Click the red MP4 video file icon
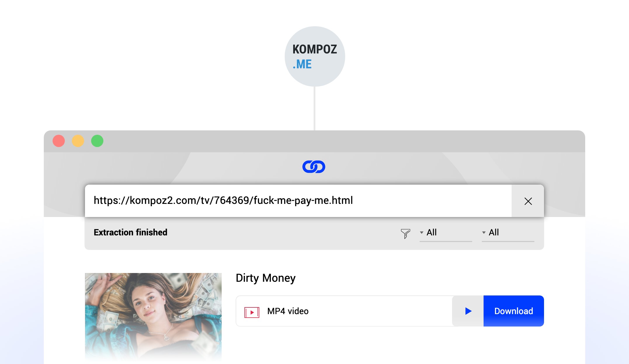629x364 pixels. point(252,312)
